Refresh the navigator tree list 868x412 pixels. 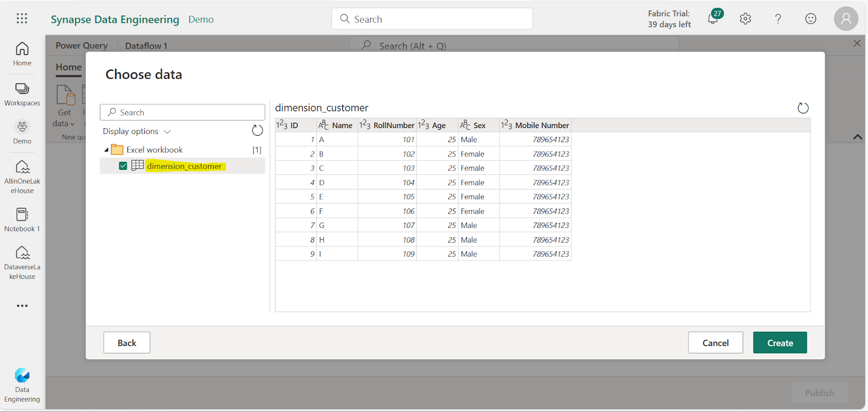(x=257, y=130)
